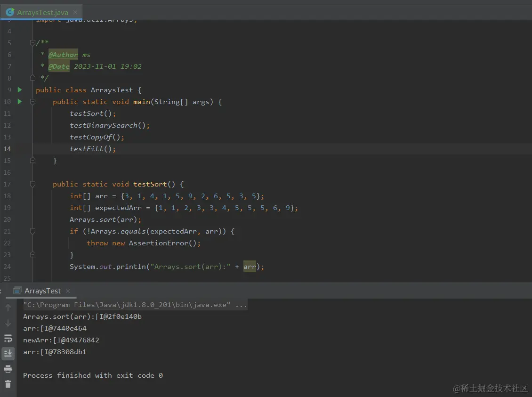Click line number 18 in the gutter
This screenshot has width=532, height=397.
(x=7, y=196)
